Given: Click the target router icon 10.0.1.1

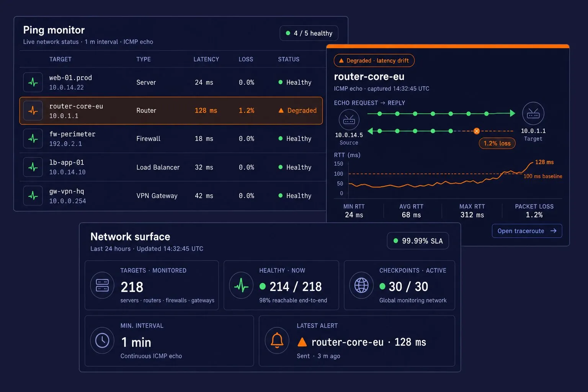Looking at the screenshot, I should (533, 113).
